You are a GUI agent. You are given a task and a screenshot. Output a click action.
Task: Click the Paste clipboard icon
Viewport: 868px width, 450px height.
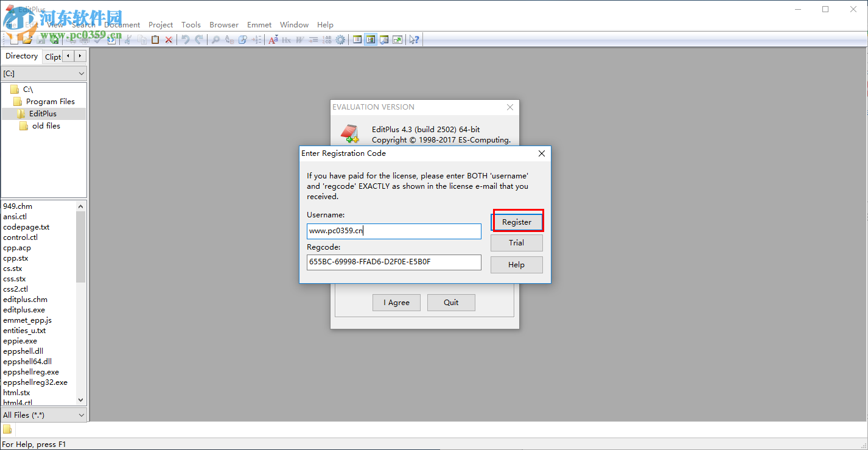pos(155,40)
